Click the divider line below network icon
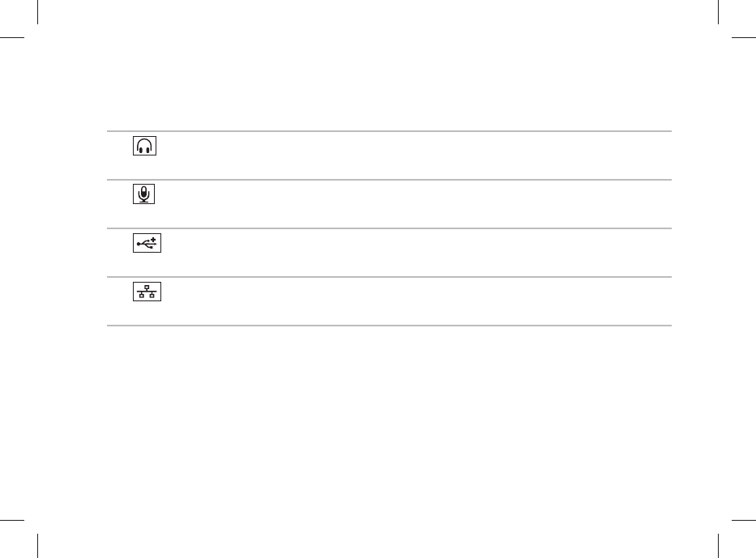This screenshot has width=756, height=558. pos(389,326)
